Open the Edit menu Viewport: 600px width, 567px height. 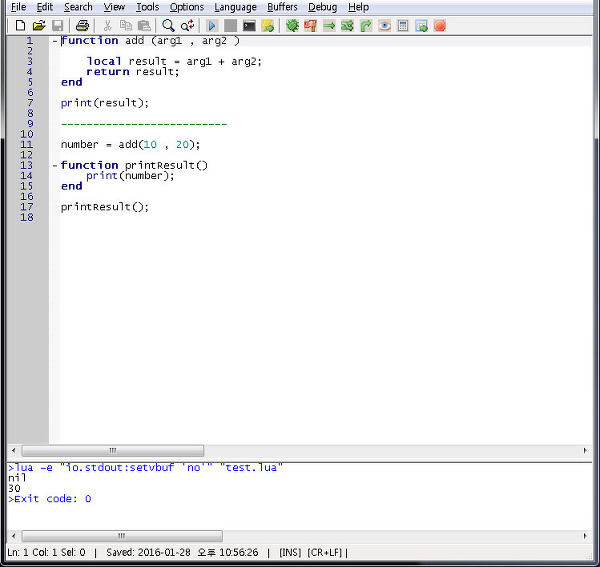pyautogui.click(x=44, y=7)
